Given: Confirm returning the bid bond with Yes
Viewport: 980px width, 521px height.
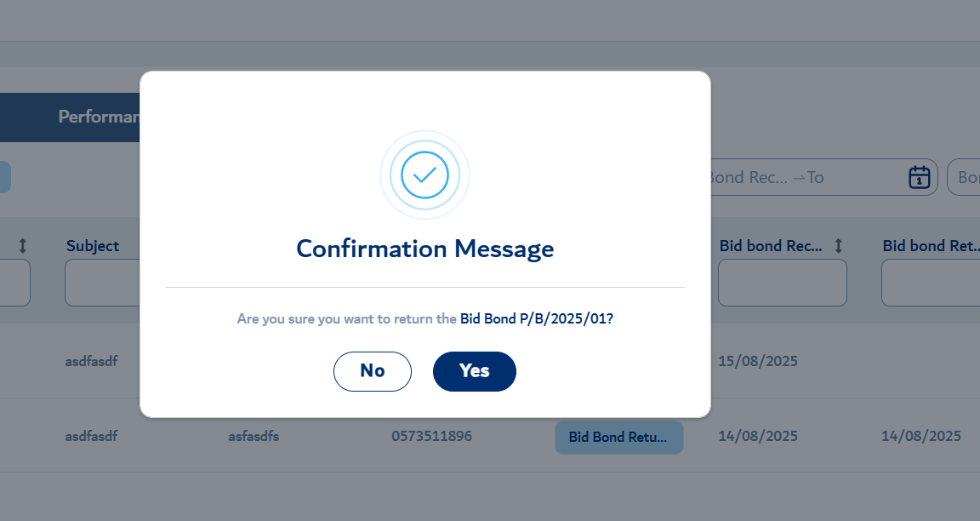Looking at the screenshot, I should pos(475,371).
